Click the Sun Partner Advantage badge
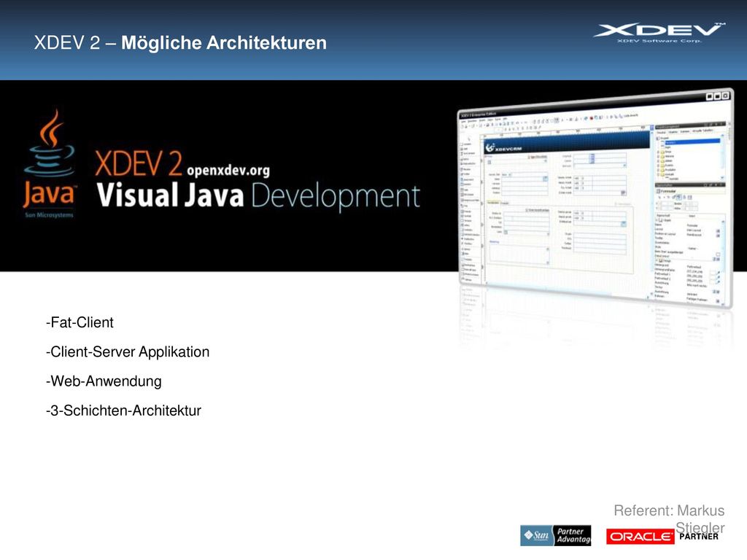Screen dimensions: 747x560 [x=555, y=536]
